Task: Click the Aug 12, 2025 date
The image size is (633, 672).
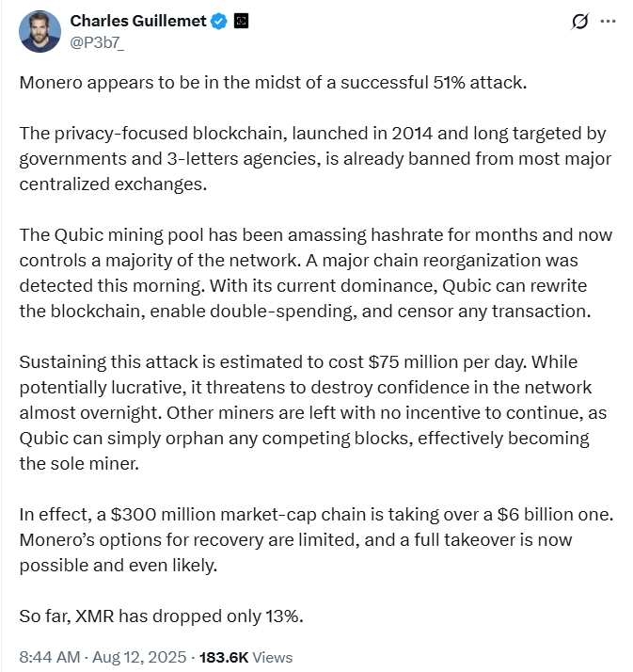Action: (x=139, y=657)
